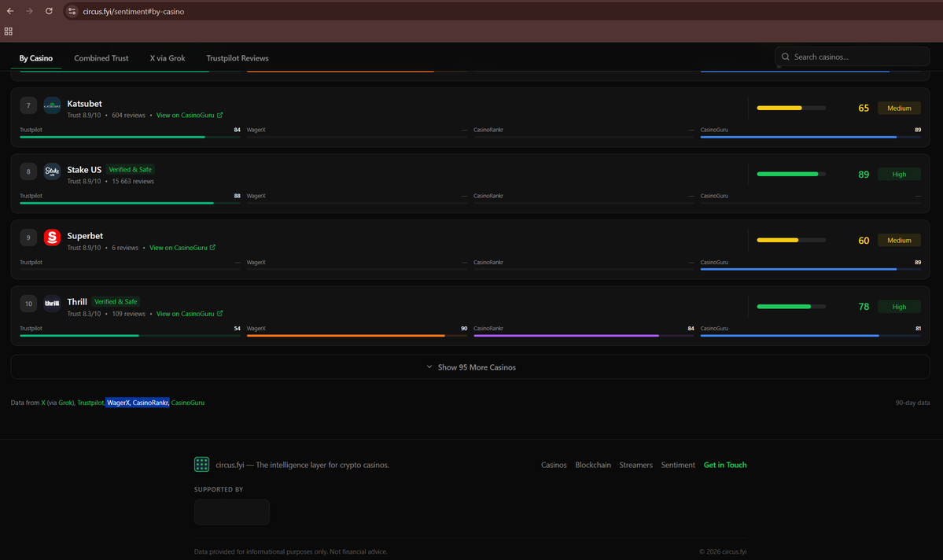This screenshot has width=943, height=560.
Task: Open site information icon in address bar
Action: [x=72, y=11]
